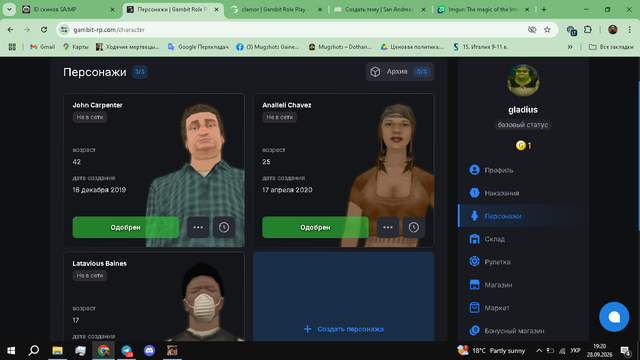
Task: Open three-dots menu on John Carpenter card
Action: (x=198, y=227)
